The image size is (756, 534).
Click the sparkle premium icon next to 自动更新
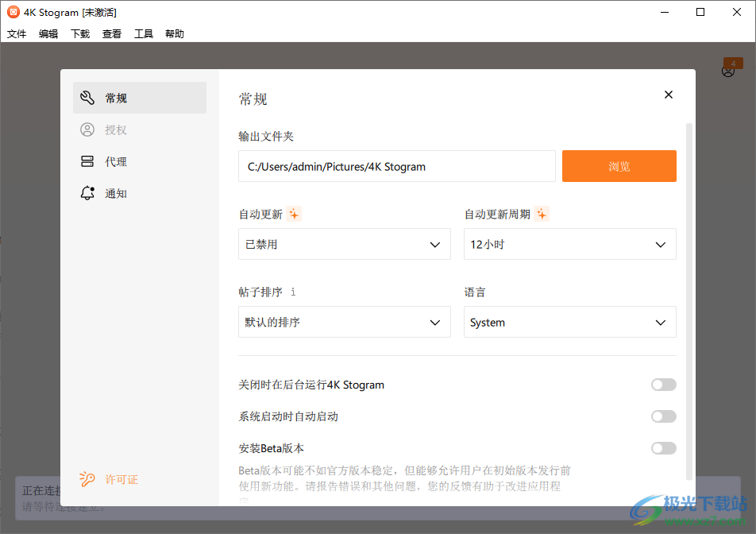click(x=294, y=214)
